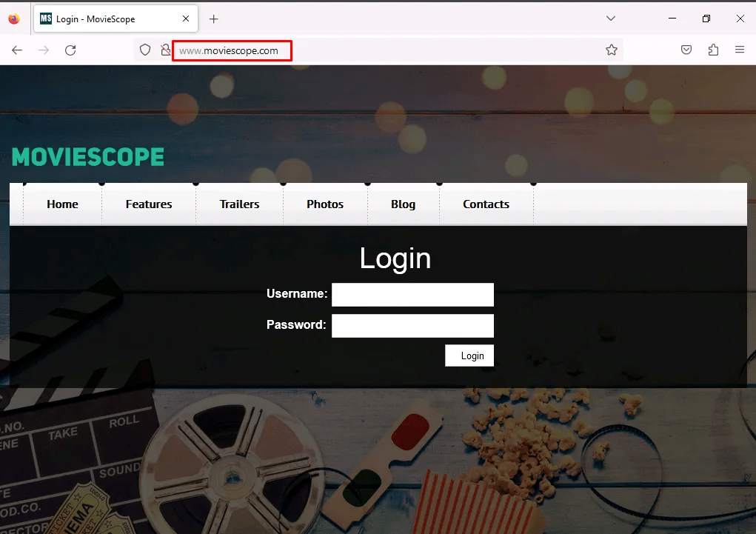Click the MOVIESCOPE site logo
The height and width of the screenshot is (534, 756).
(x=88, y=157)
